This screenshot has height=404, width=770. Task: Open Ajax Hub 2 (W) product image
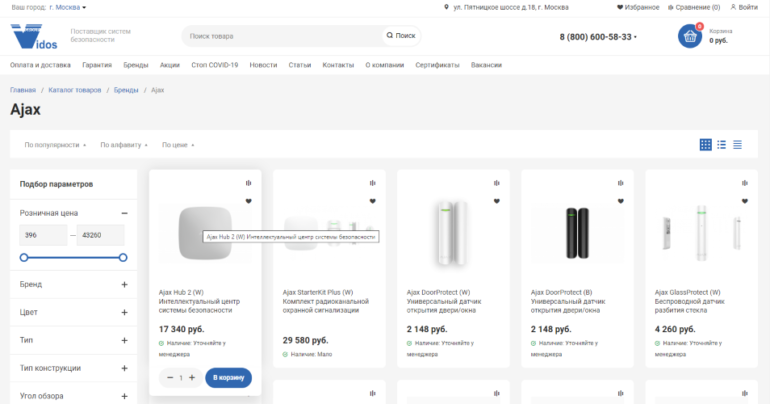point(205,233)
